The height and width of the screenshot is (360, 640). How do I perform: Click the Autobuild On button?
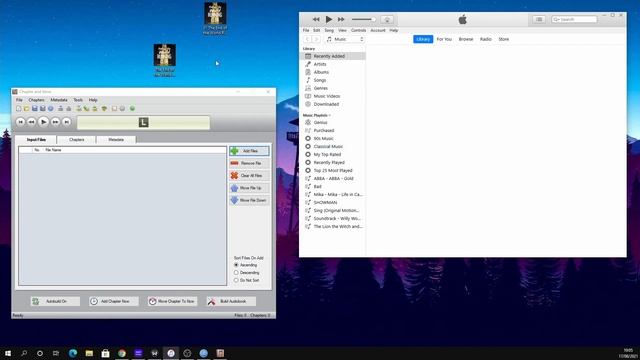[55, 301]
